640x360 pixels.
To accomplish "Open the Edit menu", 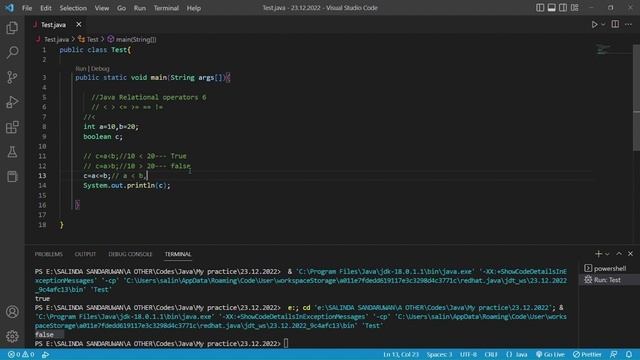I will coord(46,8).
